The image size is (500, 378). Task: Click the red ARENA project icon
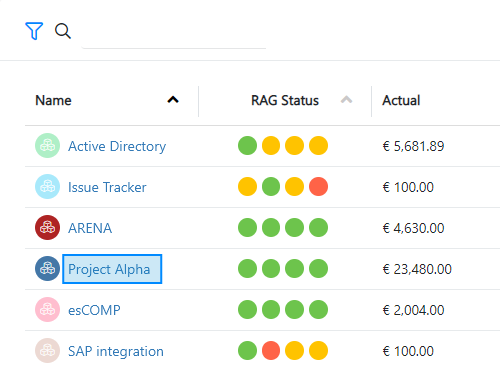point(47,228)
